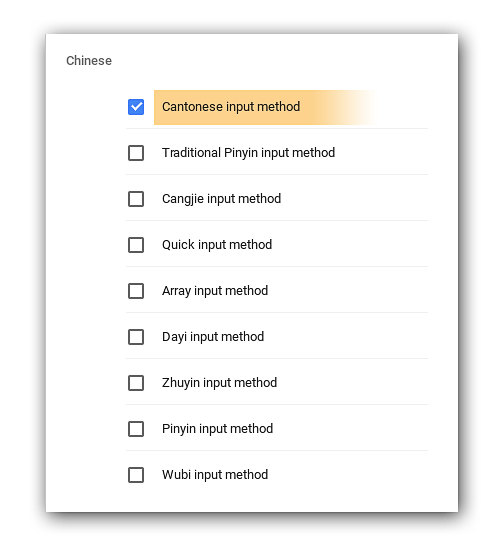Enable the plain Pinyin input method checkbox
Screen dimensions: 503x548
point(136,429)
